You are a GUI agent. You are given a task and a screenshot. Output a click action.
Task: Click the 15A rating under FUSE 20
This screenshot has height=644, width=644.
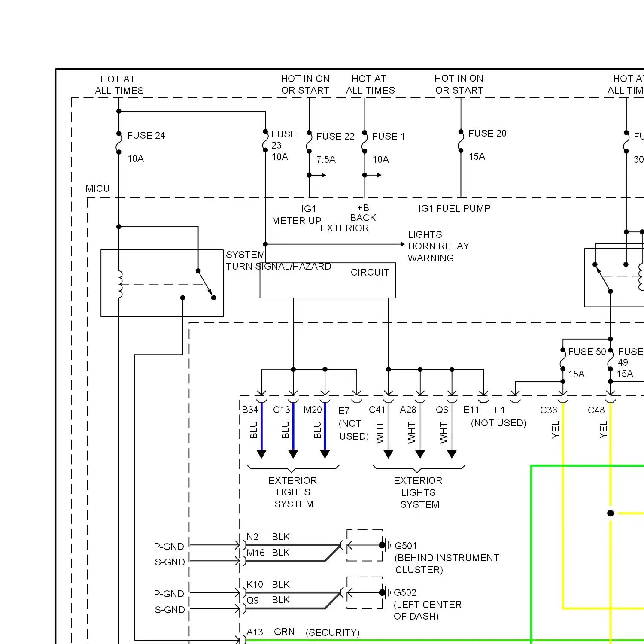click(x=477, y=156)
